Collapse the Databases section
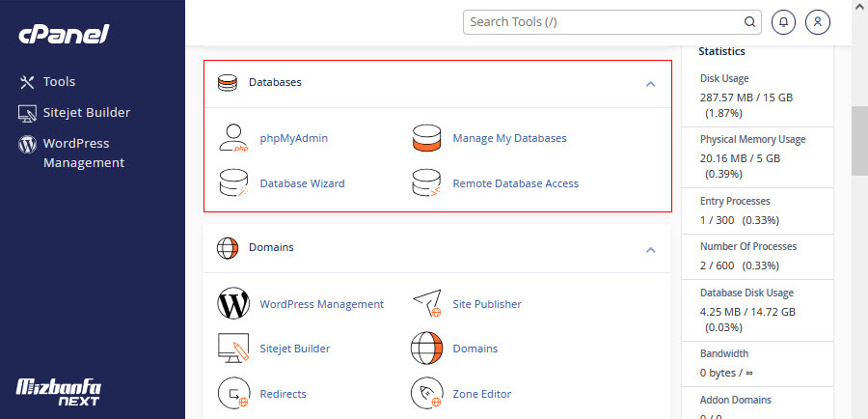This screenshot has height=419, width=868. pyautogui.click(x=651, y=84)
